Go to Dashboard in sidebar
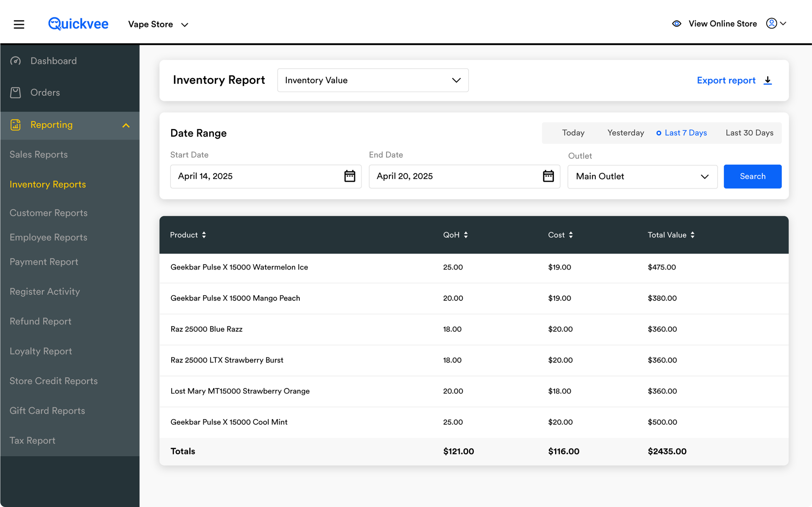 point(53,61)
